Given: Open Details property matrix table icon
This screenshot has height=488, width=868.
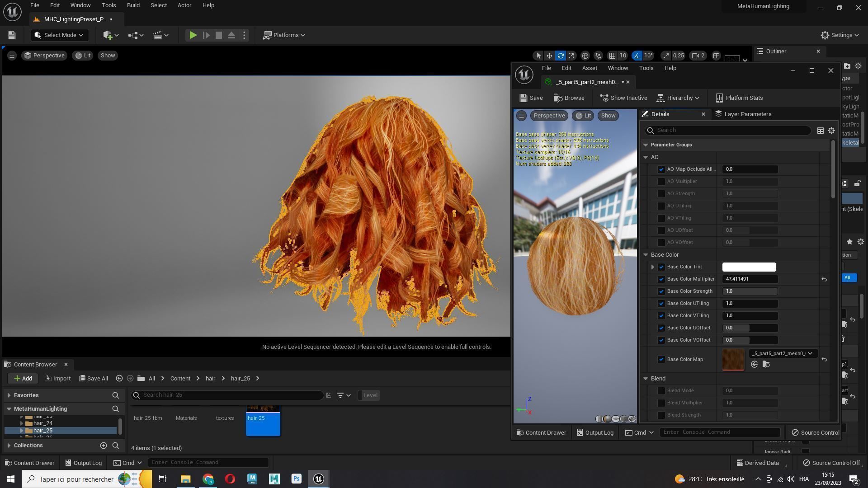Looking at the screenshot, I should [x=820, y=131].
